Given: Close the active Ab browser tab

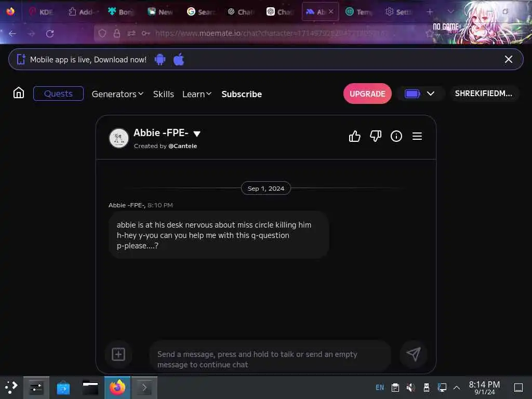Looking at the screenshot, I should click(x=331, y=11).
